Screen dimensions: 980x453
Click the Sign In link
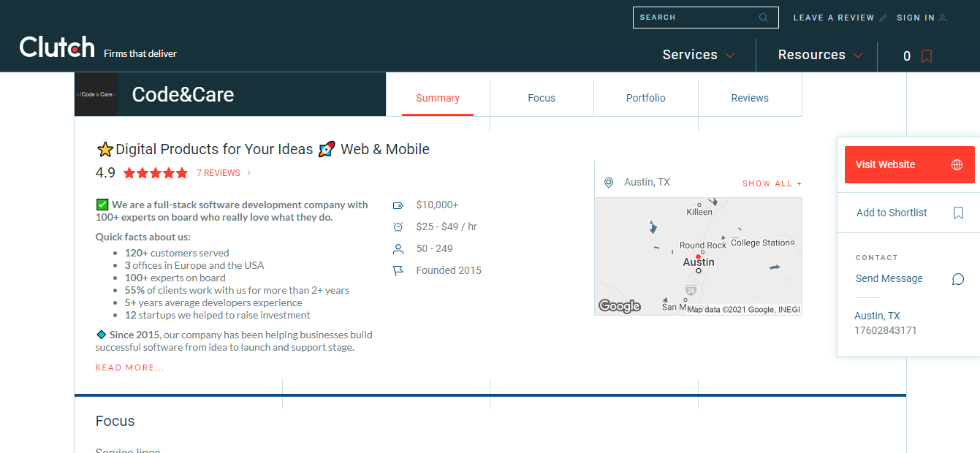coord(916,18)
